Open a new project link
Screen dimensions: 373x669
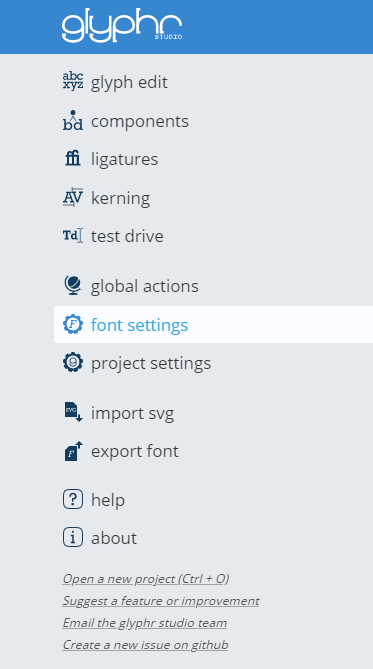pyautogui.click(x=146, y=579)
